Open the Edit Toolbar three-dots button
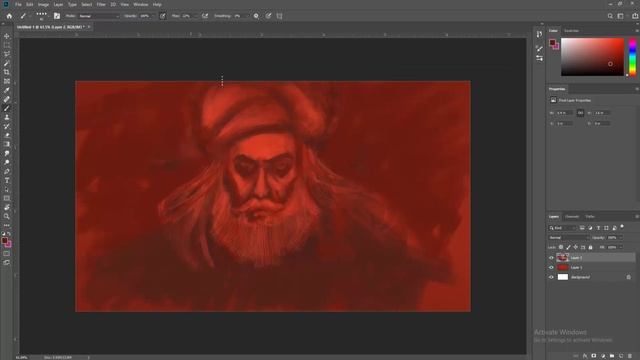Viewport: 640px width, 360px height. [x=7, y=225]
